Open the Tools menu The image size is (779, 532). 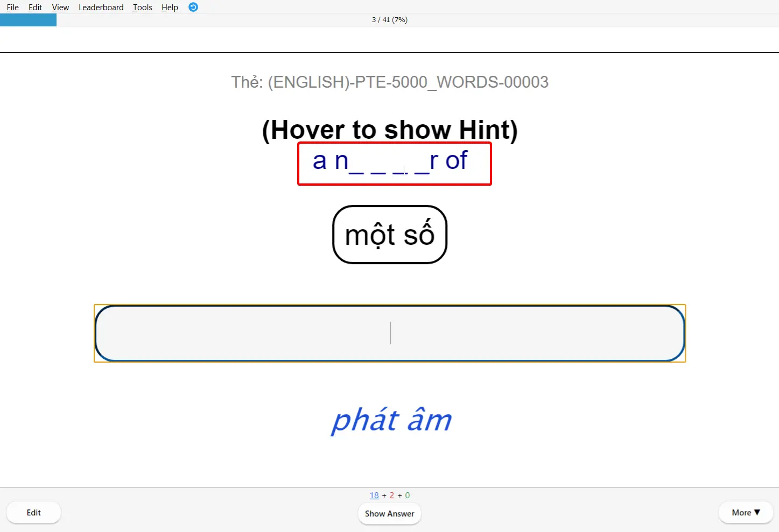click(x=142, y=7)
